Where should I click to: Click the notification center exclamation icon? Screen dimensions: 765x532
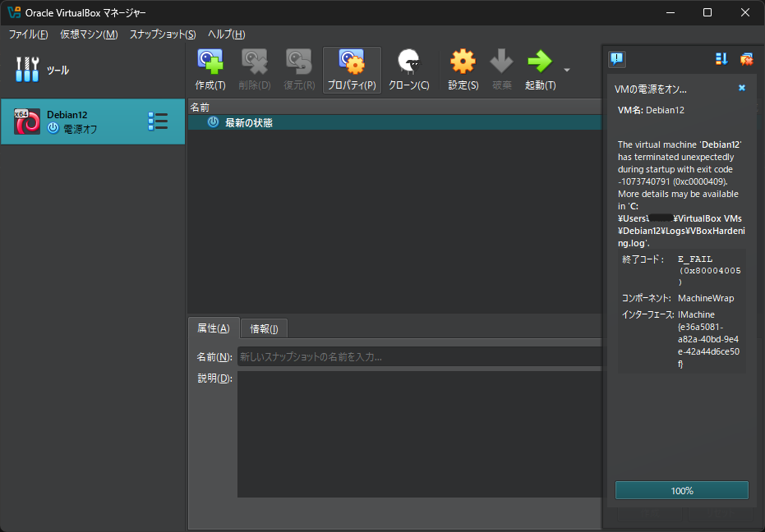pyautogui.click(x=617, y=59)
